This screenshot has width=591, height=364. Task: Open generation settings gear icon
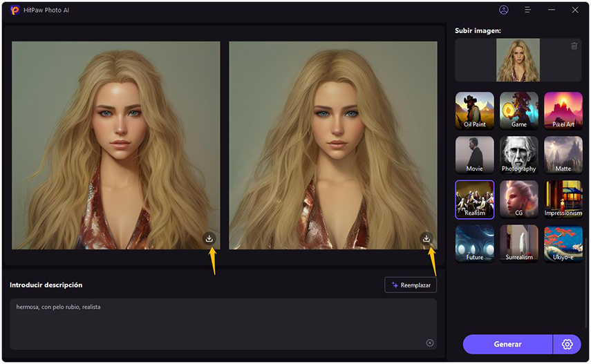[x=567, y=344]
